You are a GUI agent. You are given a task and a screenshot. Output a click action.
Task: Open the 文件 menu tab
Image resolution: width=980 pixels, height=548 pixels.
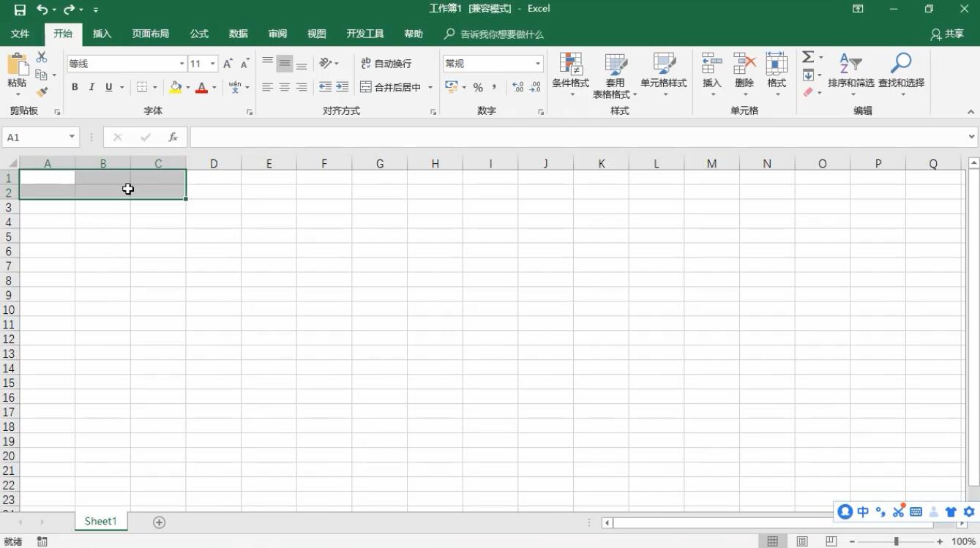pyautogui.click(x=20, y=34)
